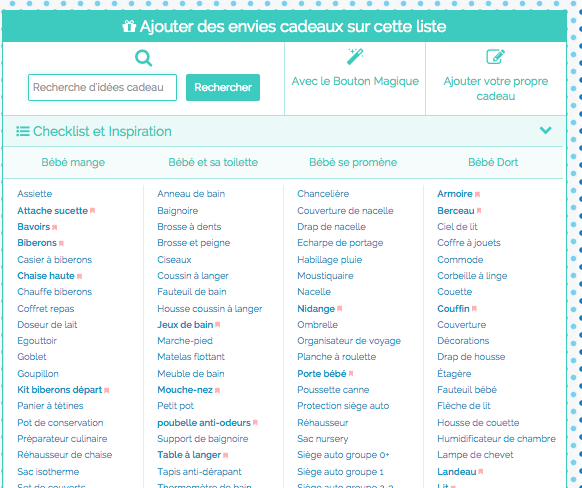Click the flag icon next to Attache sucette
Screen dimensions: 582x488
pyautogui.click(x=92, y=211)
